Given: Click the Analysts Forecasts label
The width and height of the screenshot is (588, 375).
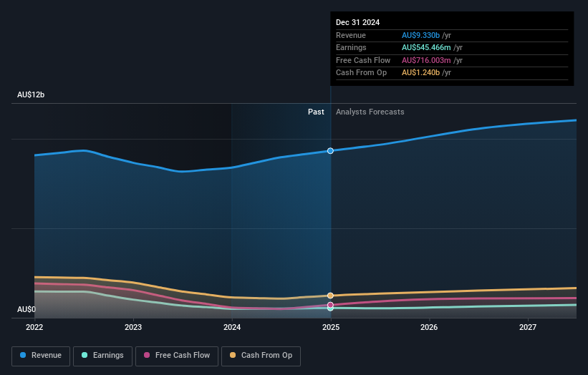Looking at the screenshot, I should pyautogui.click(x=370, y=112).
